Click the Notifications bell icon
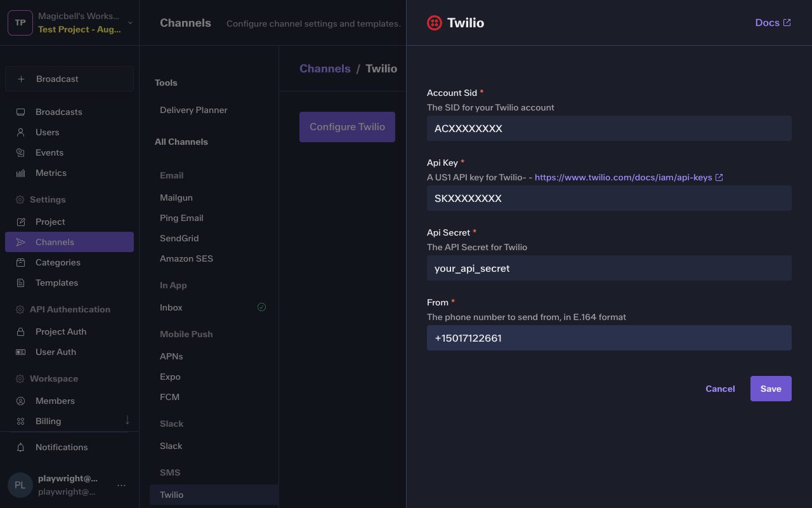Image resolution: width=812 pixels, height=508 pixels. coord(20,447)
